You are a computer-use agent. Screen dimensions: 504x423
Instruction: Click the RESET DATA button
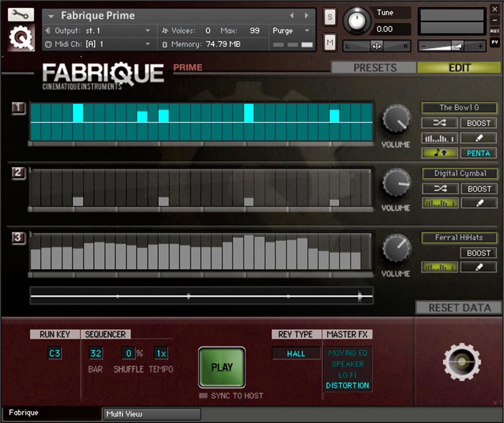tap(459, 308)
